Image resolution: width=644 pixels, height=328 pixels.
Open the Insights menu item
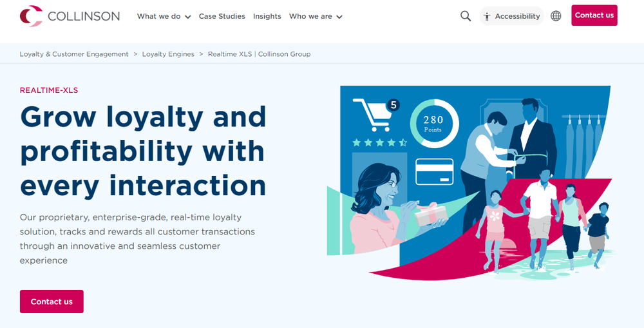click(x=267, y=16)
